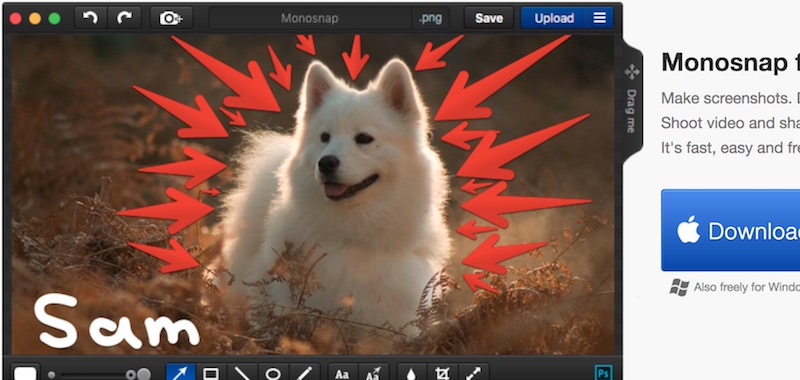Select the Rectangle shape tool
This screenshot has height=380, width=800.
pyautogui.click(x=211, y=373)
